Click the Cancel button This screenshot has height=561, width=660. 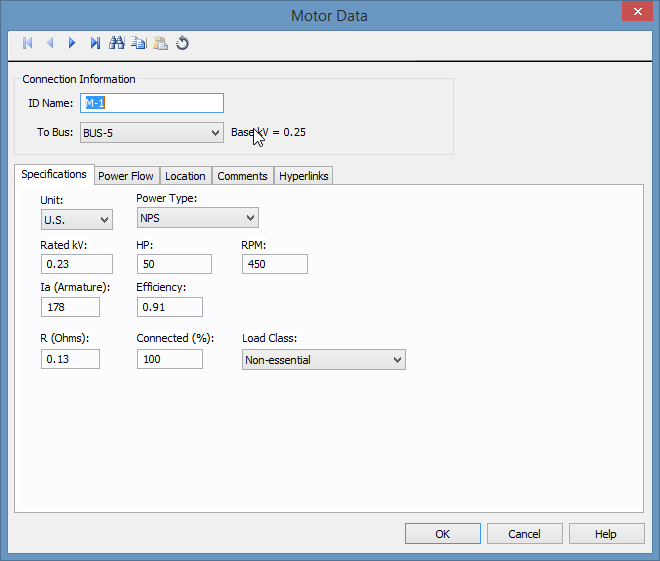click(524, 534)
